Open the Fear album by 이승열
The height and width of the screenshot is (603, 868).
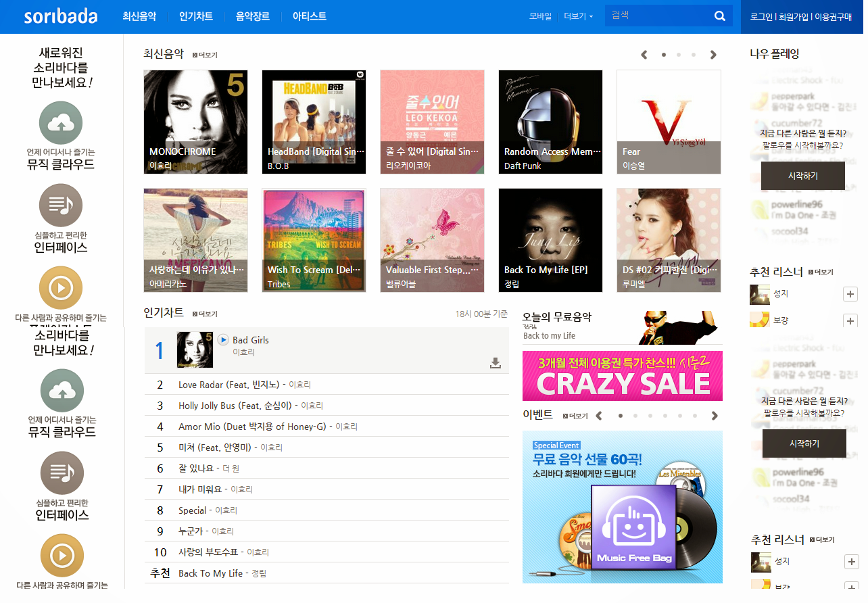669,122
